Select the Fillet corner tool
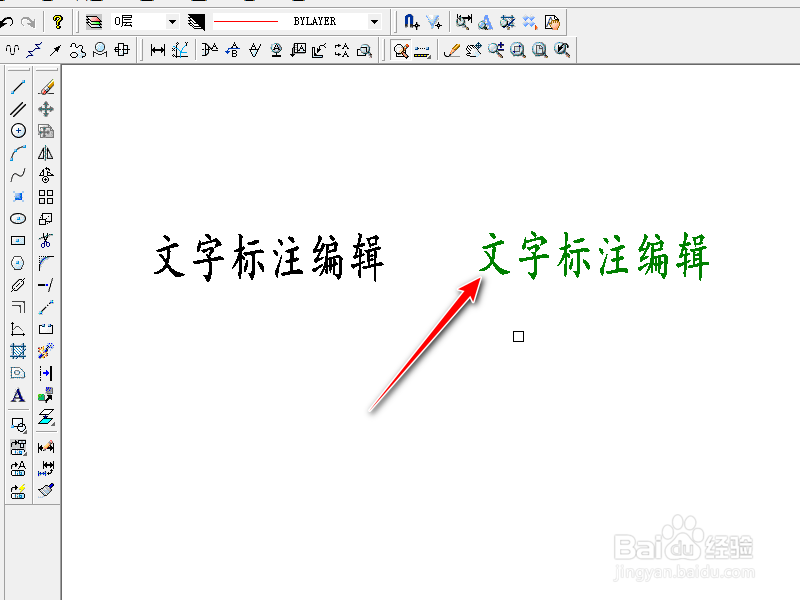800x600 pixels. tap(46, 263)
